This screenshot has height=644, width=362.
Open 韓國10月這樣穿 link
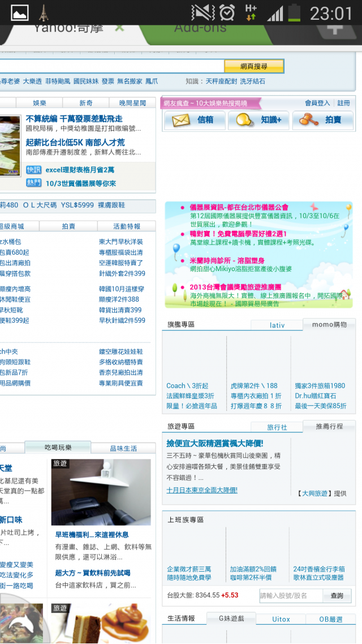tap(122, 289)
